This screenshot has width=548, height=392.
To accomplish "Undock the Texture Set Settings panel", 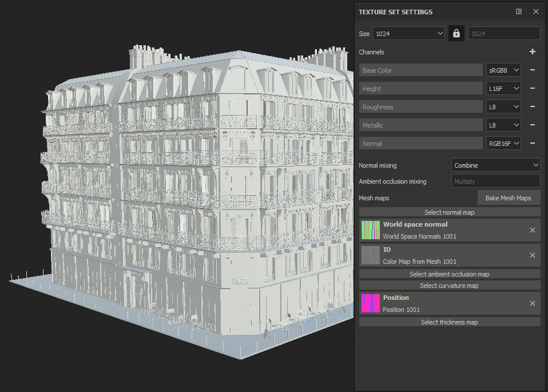I will coord(519,11).
